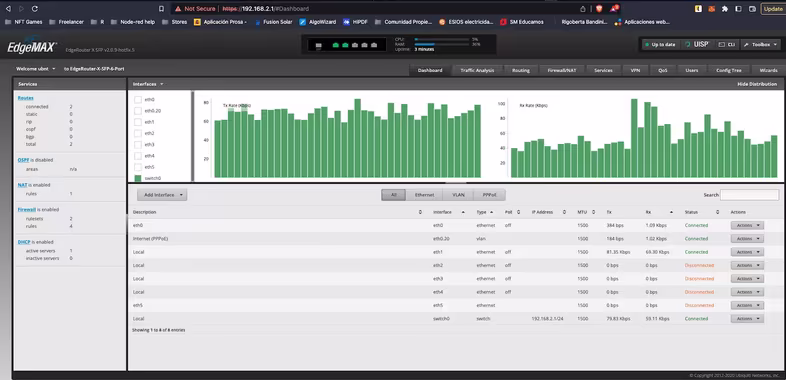Click the browser address bar URL
The image size is (786, 380).
266,9
